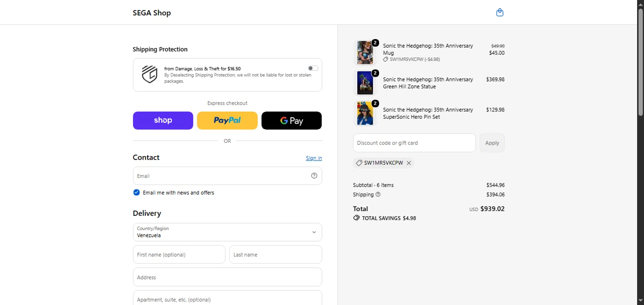Click the email help question mark icon

point(314,175)
